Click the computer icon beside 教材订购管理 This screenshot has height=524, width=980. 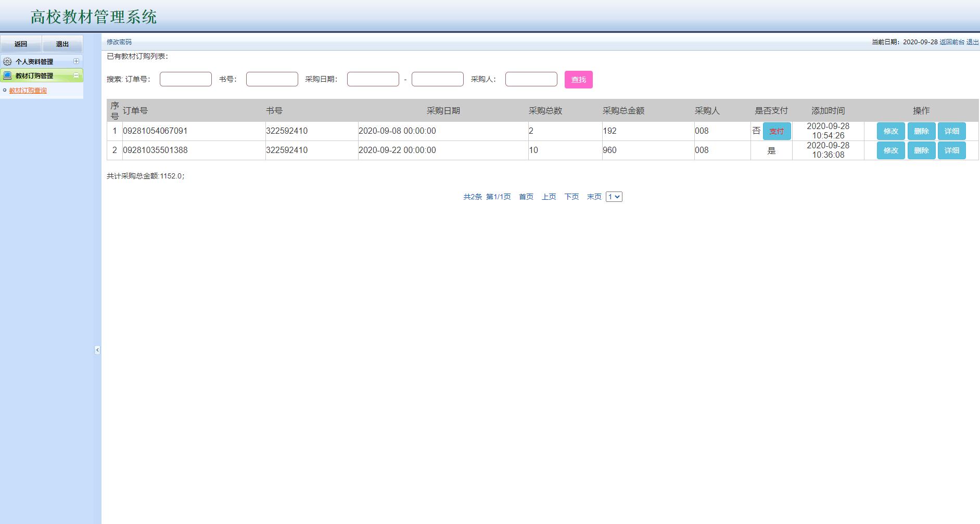coord(7,75)
